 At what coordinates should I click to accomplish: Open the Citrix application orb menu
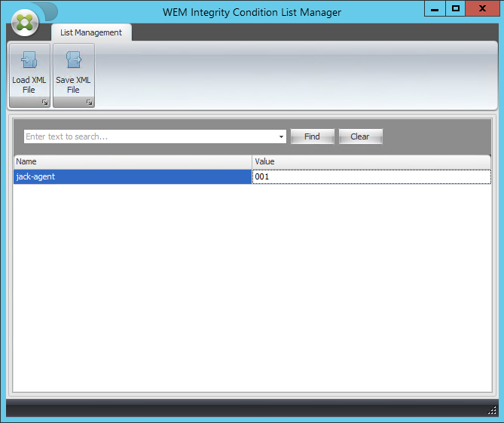(x=25, y=23)
